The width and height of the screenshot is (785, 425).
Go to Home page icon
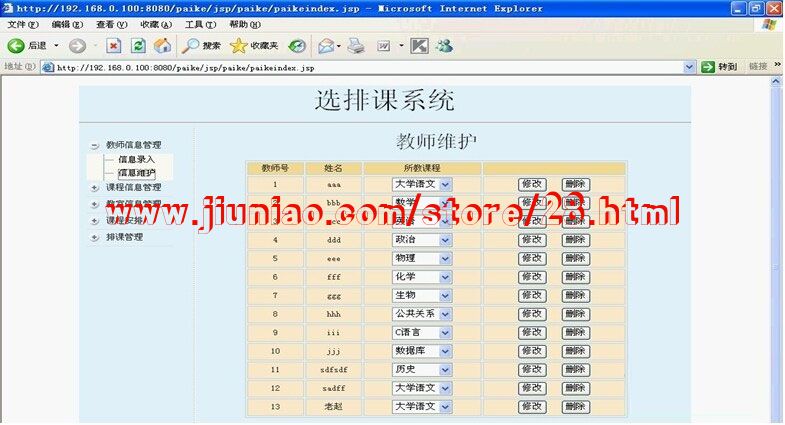pos(161,45)
